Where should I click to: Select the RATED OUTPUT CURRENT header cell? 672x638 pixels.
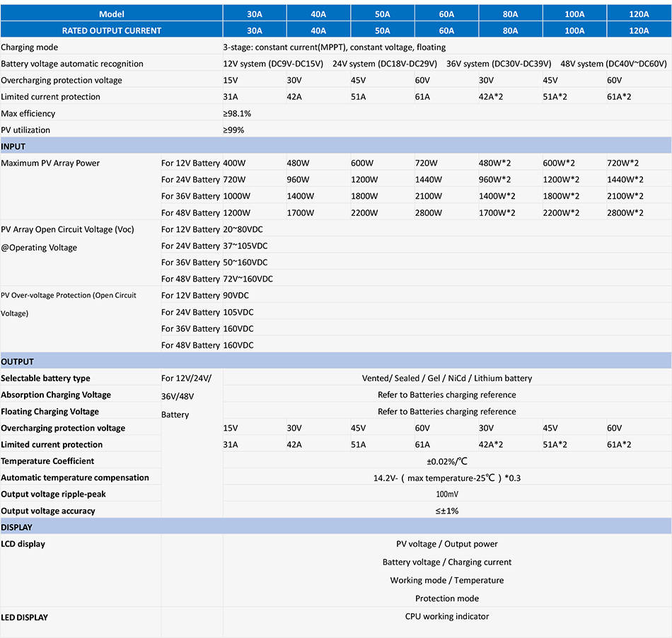(112, 30)
